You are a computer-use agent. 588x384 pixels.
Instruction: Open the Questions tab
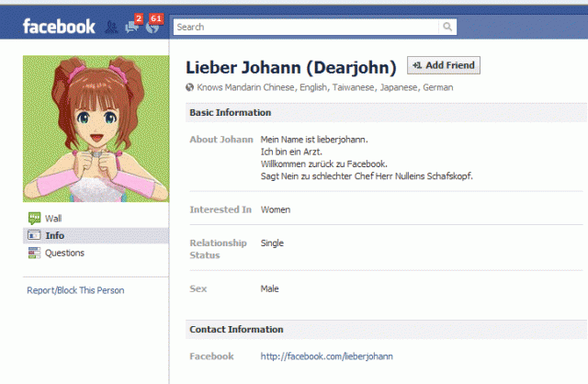tap(96, 253)
